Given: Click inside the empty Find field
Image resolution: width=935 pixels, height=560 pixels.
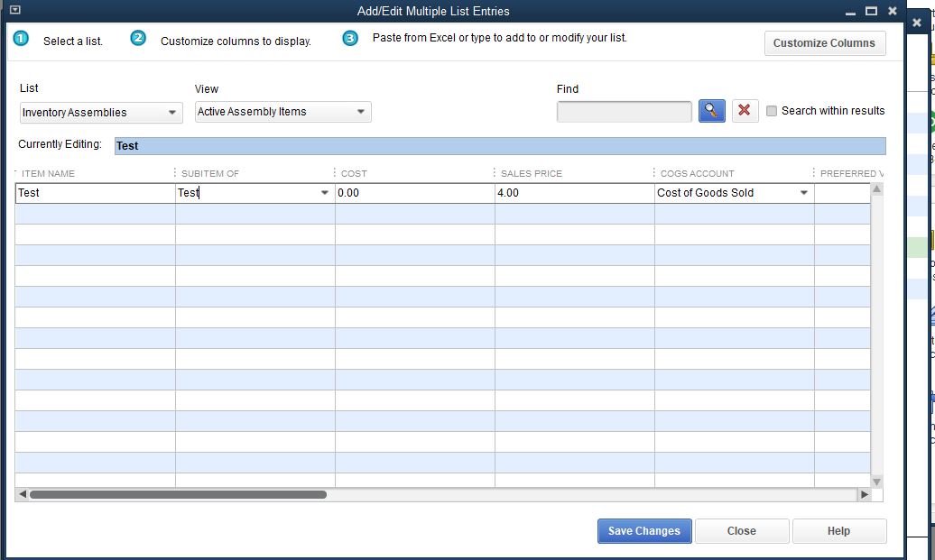Looking at the screenshot, I should (x=625, y=111).
